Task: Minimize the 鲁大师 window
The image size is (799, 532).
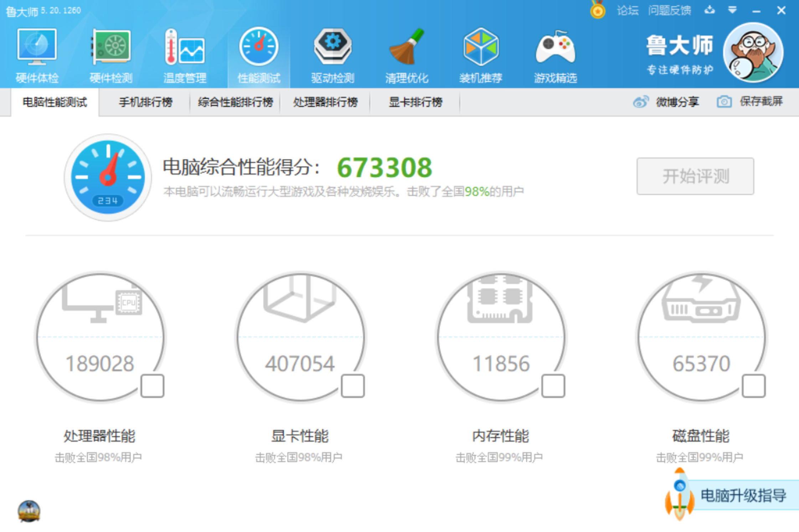Action: tap(757, 11)
